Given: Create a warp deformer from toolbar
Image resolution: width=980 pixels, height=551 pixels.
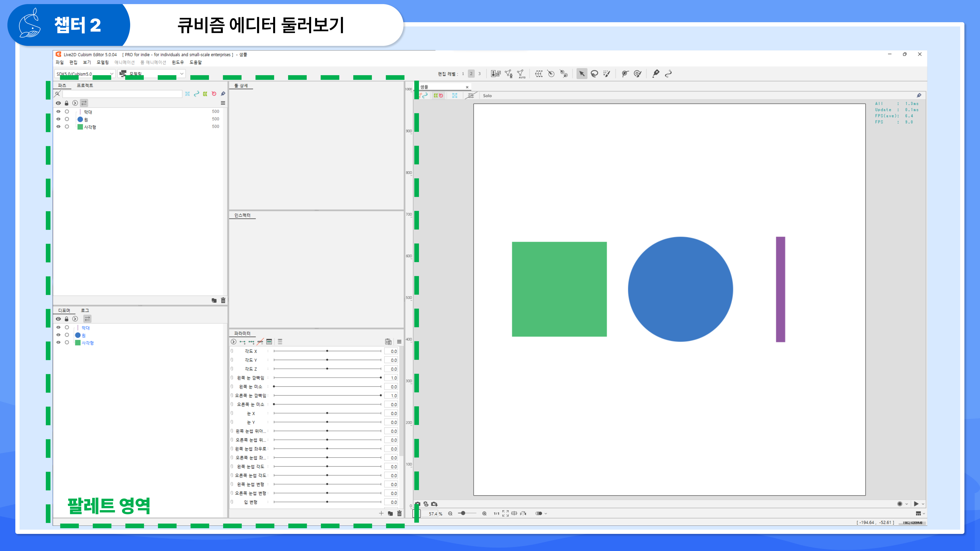Looking at the screenshot, I should click(x=539, y=74).
